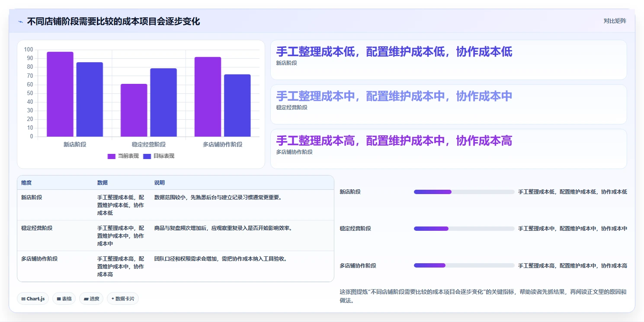
Task: Click the 新店阶段 x-axis label in the chart
Action: [x=74, y=144]
